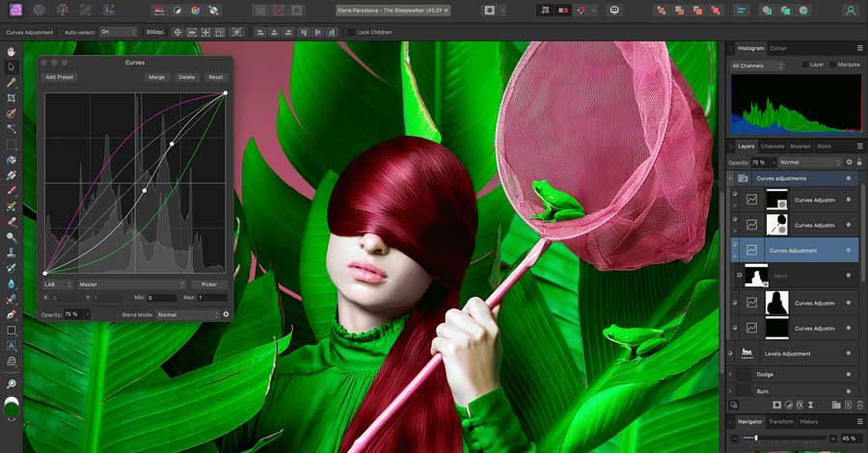Select the Zoom magnifier tool
The image size is (868, 453).
click(11, 384)
